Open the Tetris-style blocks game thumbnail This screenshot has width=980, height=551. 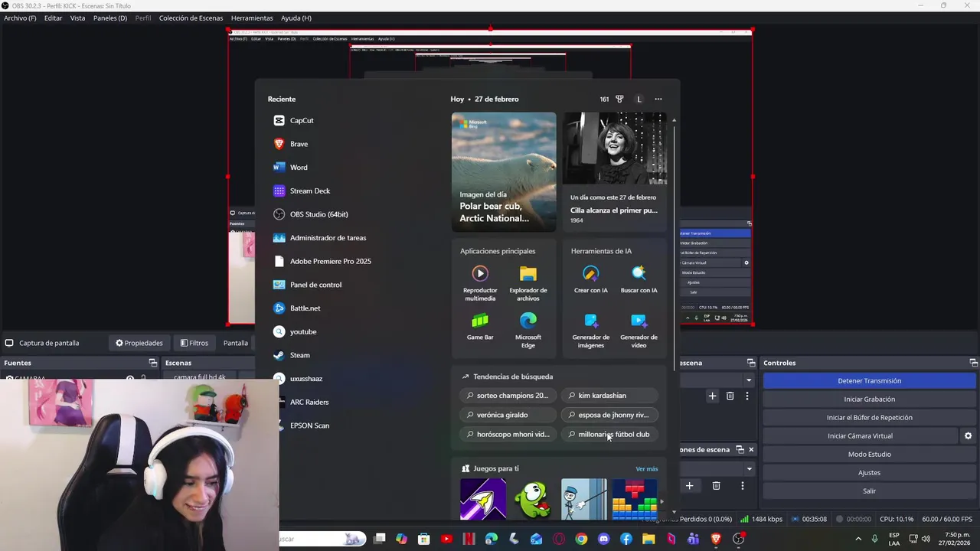tap(634, 499)
